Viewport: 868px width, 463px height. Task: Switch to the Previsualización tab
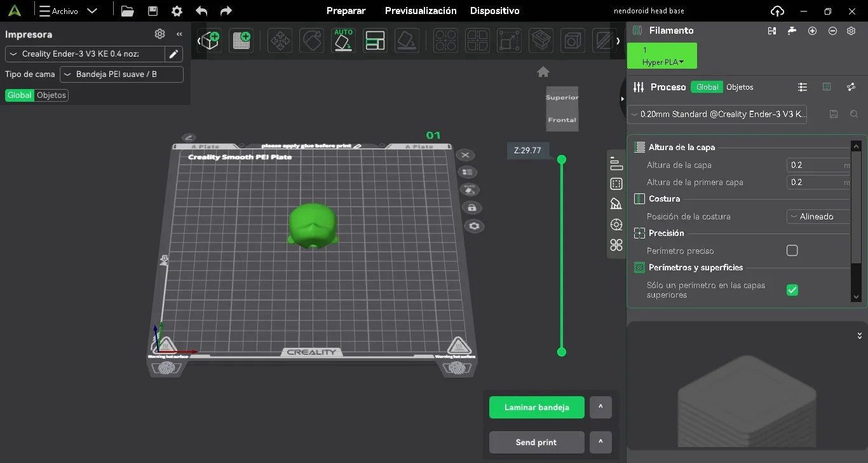(421, 11)
